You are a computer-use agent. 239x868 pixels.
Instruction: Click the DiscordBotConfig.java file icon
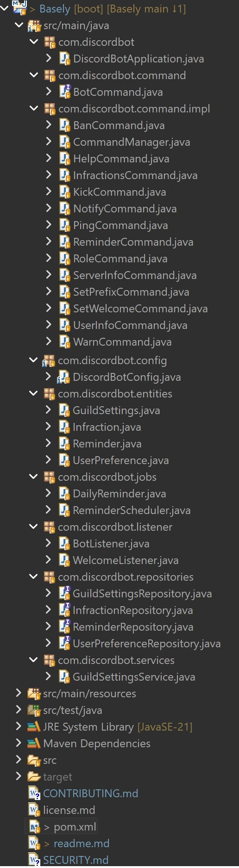pos(63,377)
